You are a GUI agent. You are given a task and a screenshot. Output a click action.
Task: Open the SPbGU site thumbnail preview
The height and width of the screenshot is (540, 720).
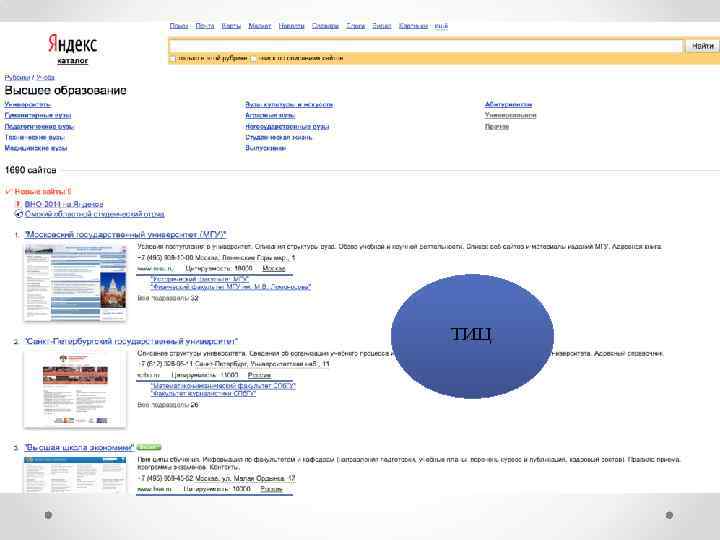(x=75, y=389)
